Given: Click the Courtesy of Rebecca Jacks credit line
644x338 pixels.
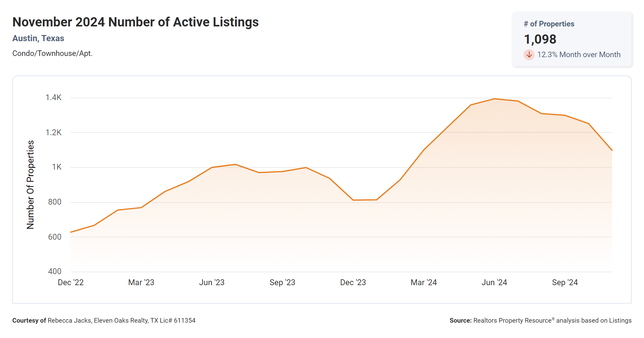Looking at the screenshot, I should click(x=104, y=320).
